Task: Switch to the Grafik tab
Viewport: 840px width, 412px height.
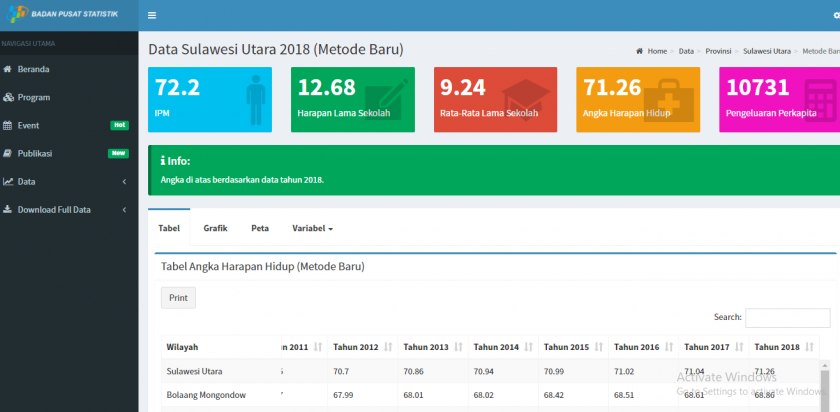Action: pyautogui.click(x=215, y=228)
